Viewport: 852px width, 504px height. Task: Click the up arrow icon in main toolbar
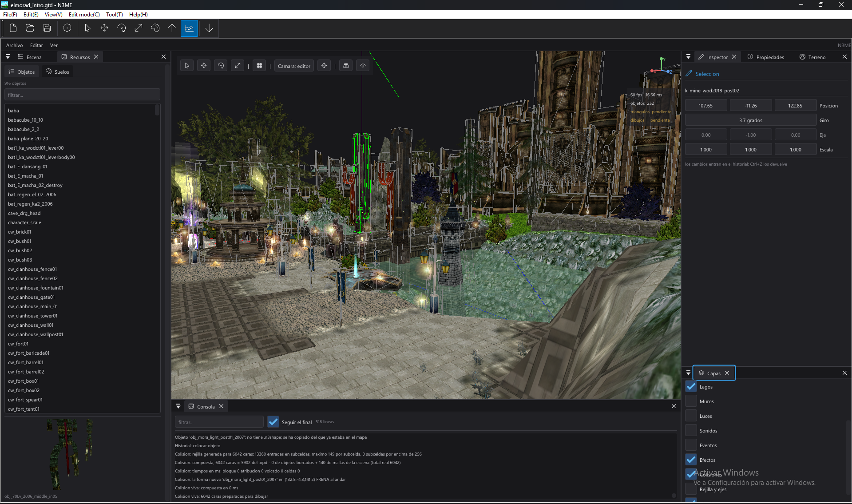(172, 28)
